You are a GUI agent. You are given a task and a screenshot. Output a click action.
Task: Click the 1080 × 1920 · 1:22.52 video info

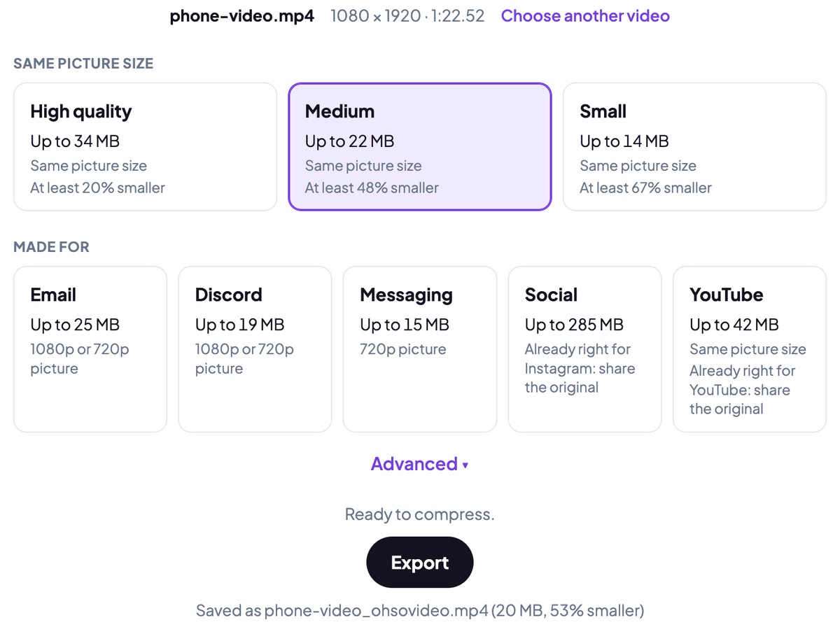[407, 16]
